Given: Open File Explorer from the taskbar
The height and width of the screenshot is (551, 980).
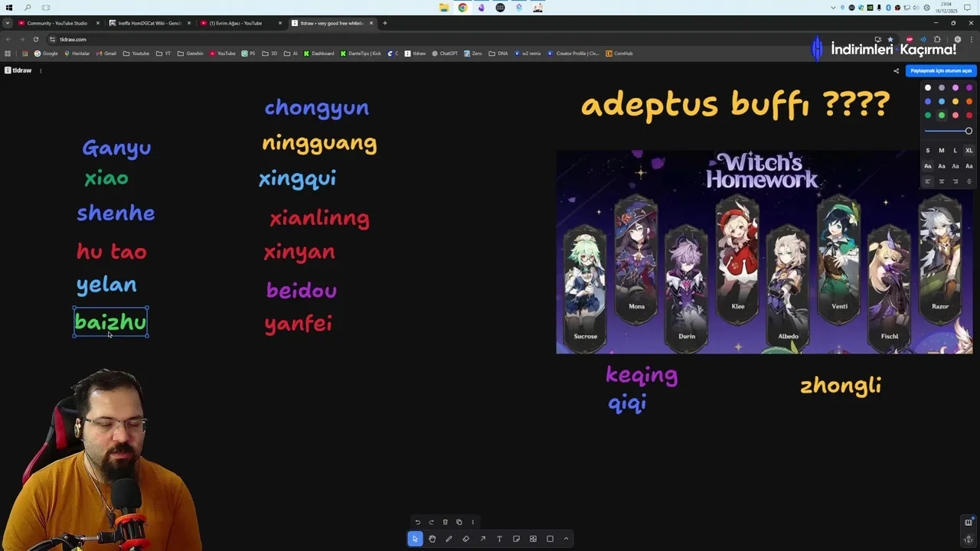Looking at the screenshot, I should coord(444,8).
